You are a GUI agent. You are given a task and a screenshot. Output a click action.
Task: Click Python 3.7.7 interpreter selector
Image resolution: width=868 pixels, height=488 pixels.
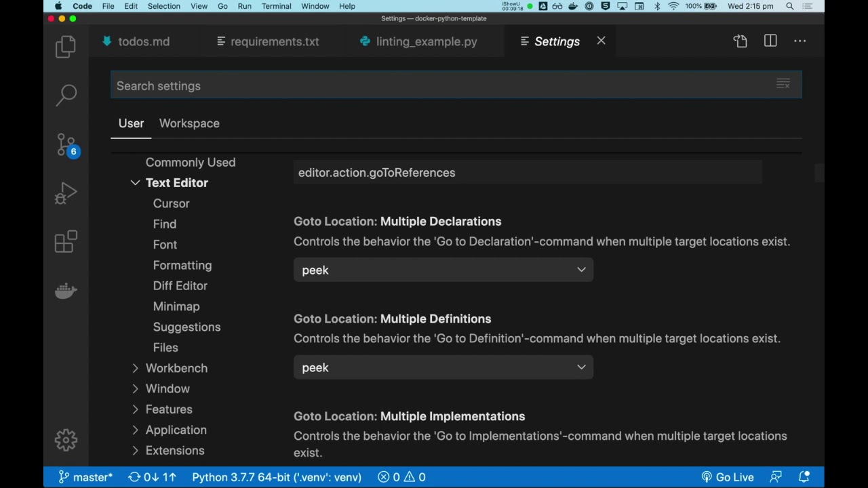[277, 477]
